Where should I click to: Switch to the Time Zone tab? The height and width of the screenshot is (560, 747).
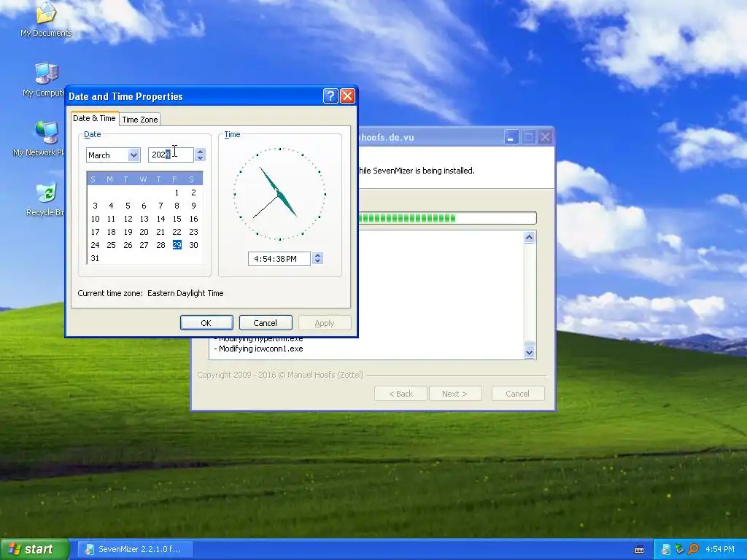click(x=139, y=120)
